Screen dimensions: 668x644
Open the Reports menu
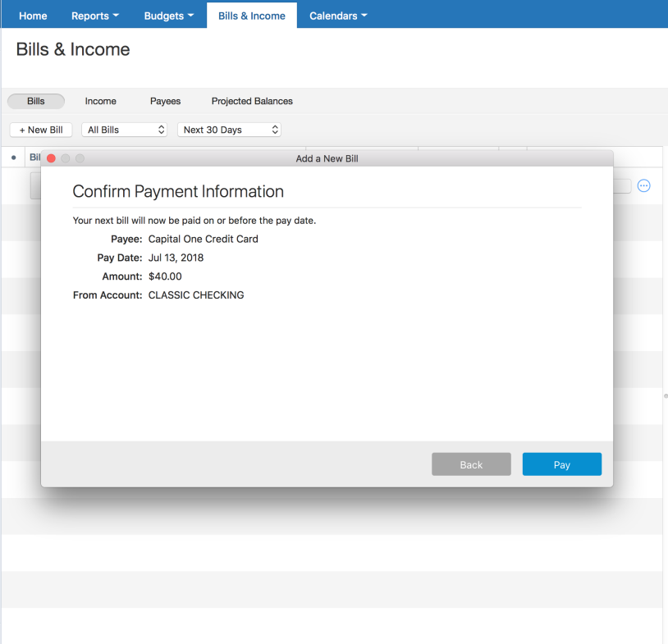[95, 16]
